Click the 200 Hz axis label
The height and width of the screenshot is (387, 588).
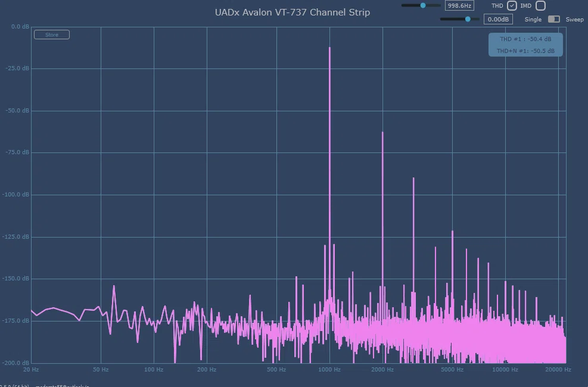(207, 369)
